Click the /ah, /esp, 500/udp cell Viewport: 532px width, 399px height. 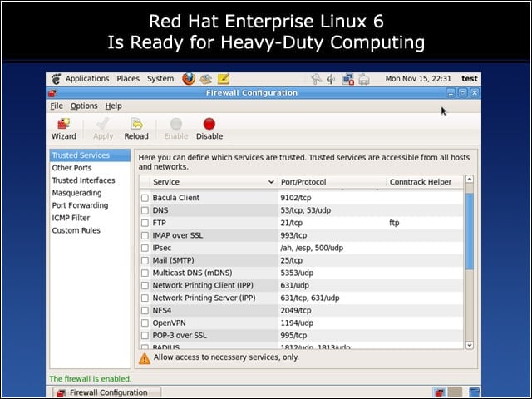point(312,248)
